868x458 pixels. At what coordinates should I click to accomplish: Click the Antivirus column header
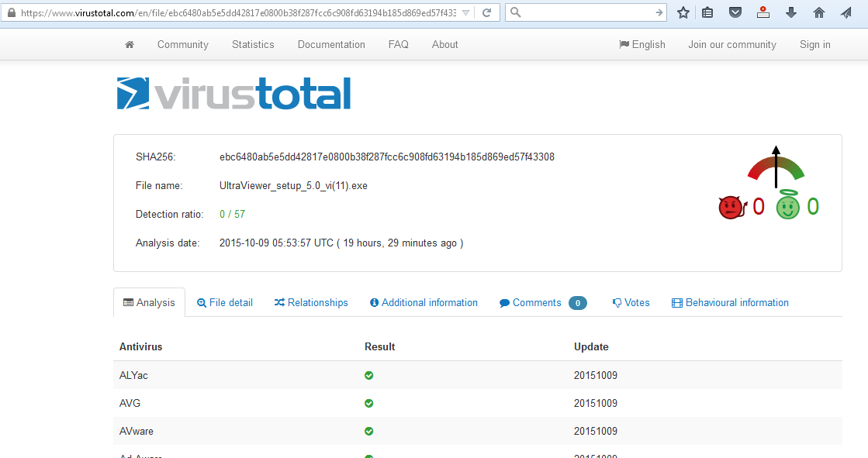pyautogui.click(x=140, y=347)
